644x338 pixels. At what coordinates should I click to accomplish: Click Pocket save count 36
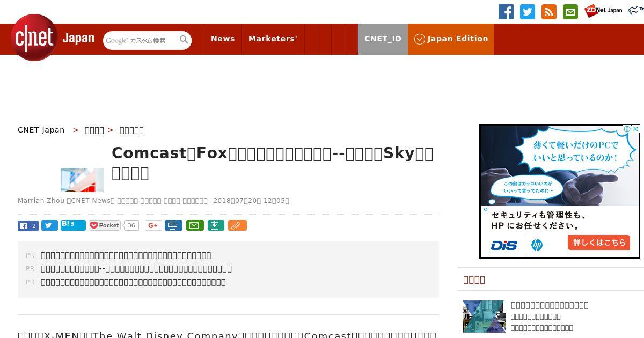point(131,225)
